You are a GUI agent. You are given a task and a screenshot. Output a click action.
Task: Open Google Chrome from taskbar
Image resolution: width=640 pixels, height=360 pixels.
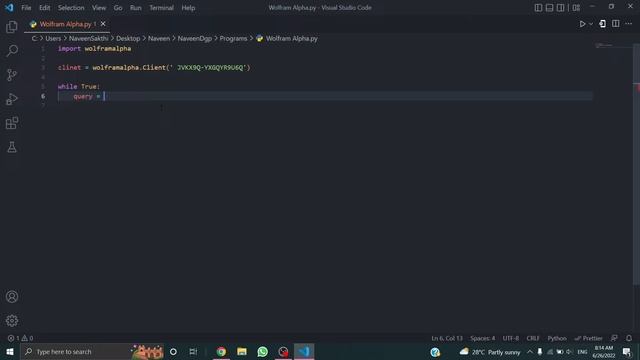pos(221,351)
